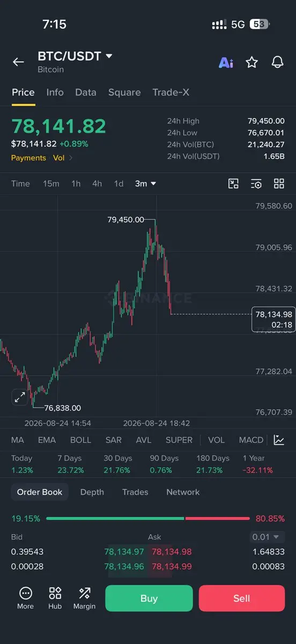Open Margin trading icon

point(84,598)
